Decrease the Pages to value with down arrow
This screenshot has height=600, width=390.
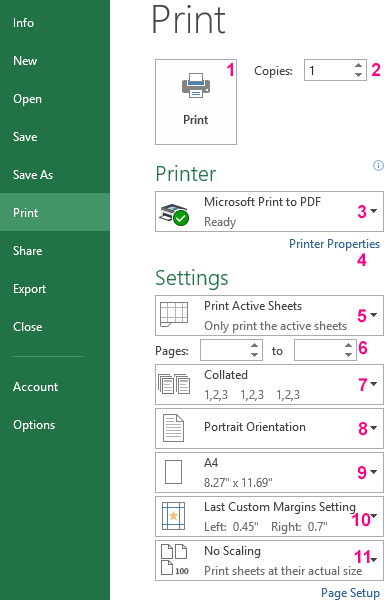(x=348, y=355)
